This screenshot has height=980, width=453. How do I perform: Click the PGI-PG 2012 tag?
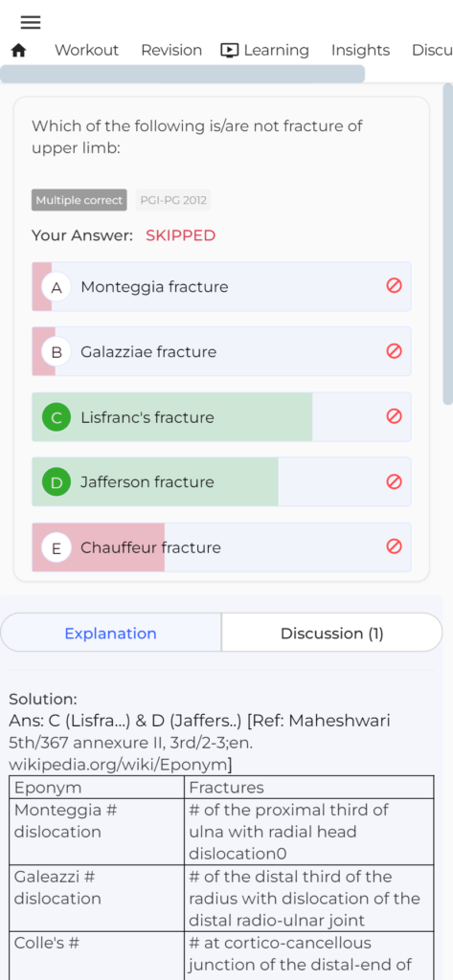click(x=173, y=200)
